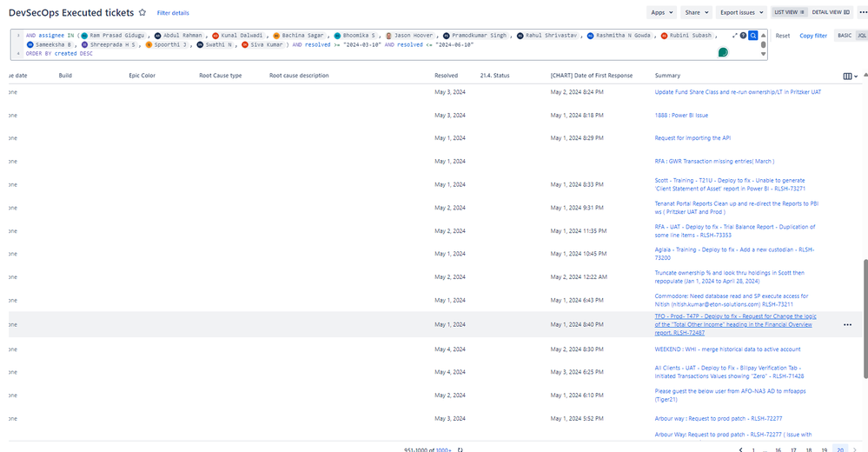Open 'Tenanat Portal Reports Clean up' ticket
Screen dimensions: 868x452
click(x=736, y=208)
